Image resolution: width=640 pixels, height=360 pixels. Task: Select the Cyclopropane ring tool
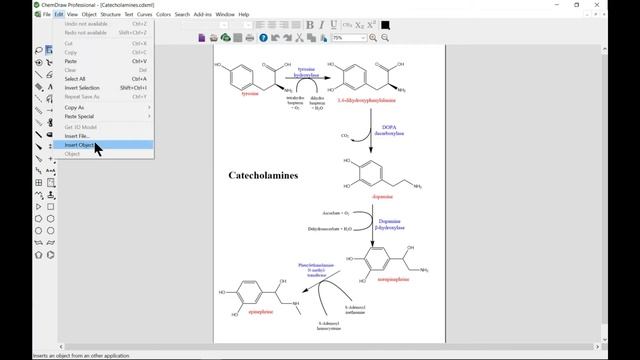[38, 207]
